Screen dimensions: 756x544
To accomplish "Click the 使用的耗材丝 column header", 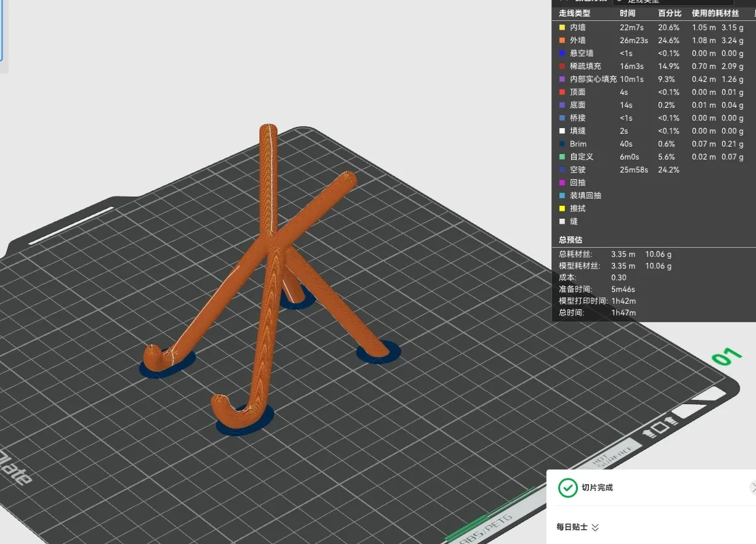I will tap(715, 13).
